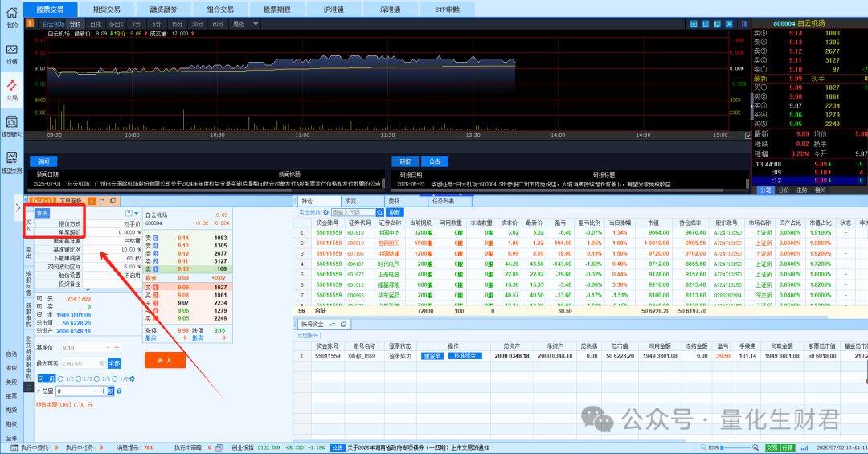
Task: Select the 日线 chart period tab
Action: pyautogui.click(x=96, y=24)
